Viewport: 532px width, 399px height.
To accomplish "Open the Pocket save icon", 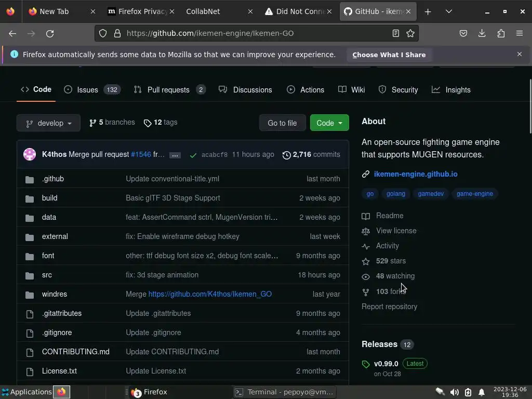I will click(463, 33).
